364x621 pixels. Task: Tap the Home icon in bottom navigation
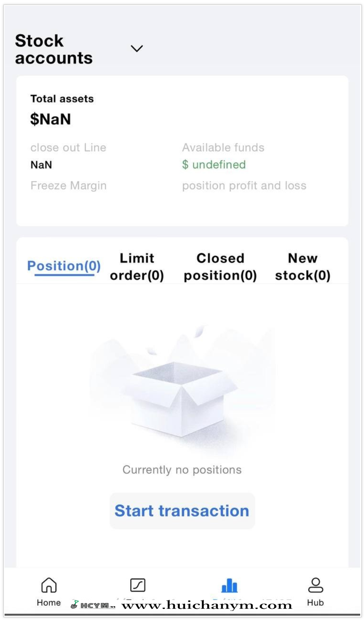point(49,586)
